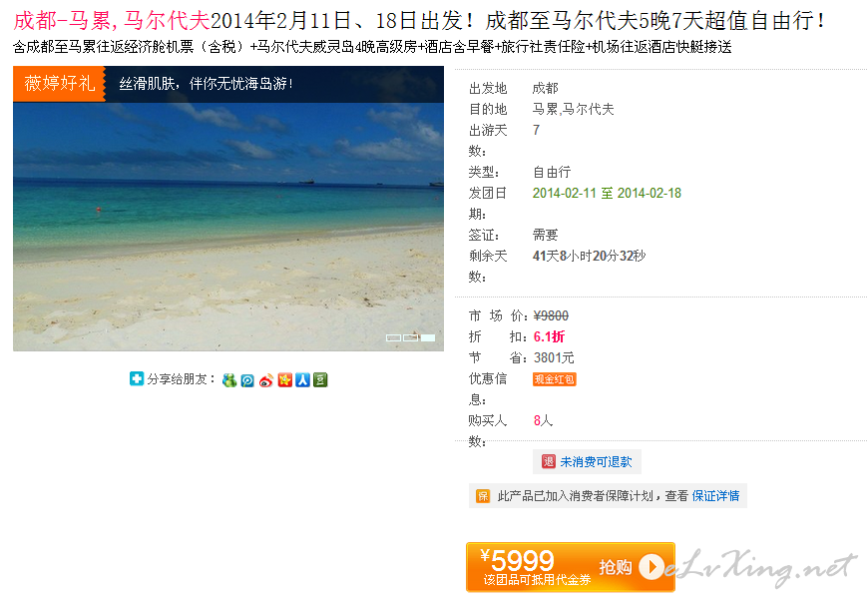Share via the MSN messenger icon

point(229,380)
